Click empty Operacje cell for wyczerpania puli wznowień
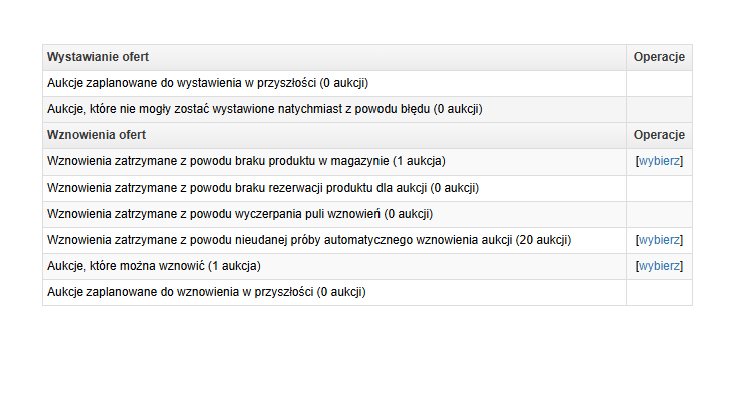This screenshot has height=417, width=755. 659,214
